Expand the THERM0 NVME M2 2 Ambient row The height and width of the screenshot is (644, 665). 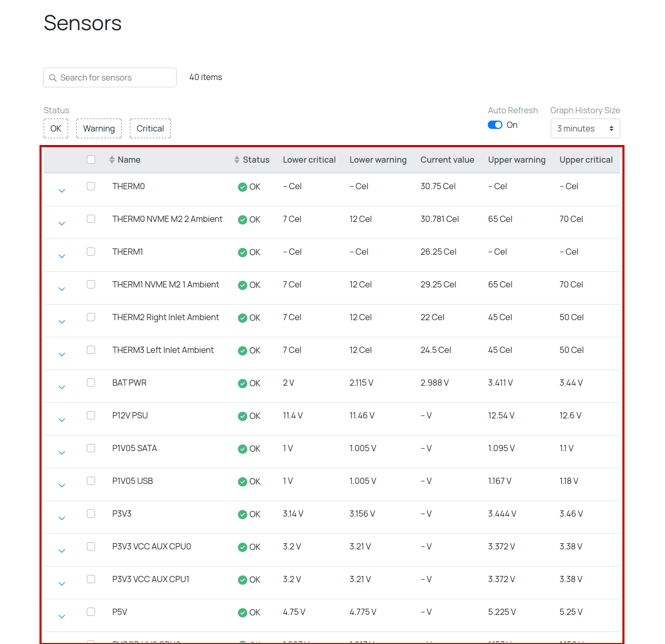pyautogui.click(x=62, y=224)
